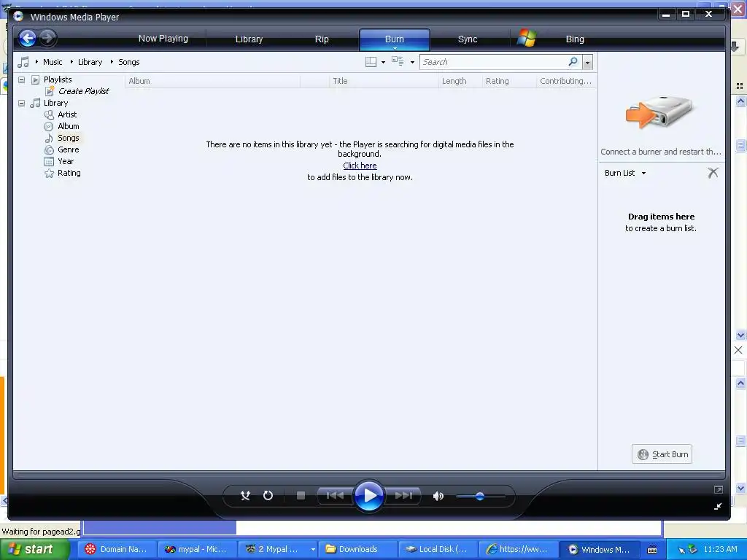Screen dimensions: 747x560
Task: Switch to Local Disk taskbar window
Action: point(438,549)
